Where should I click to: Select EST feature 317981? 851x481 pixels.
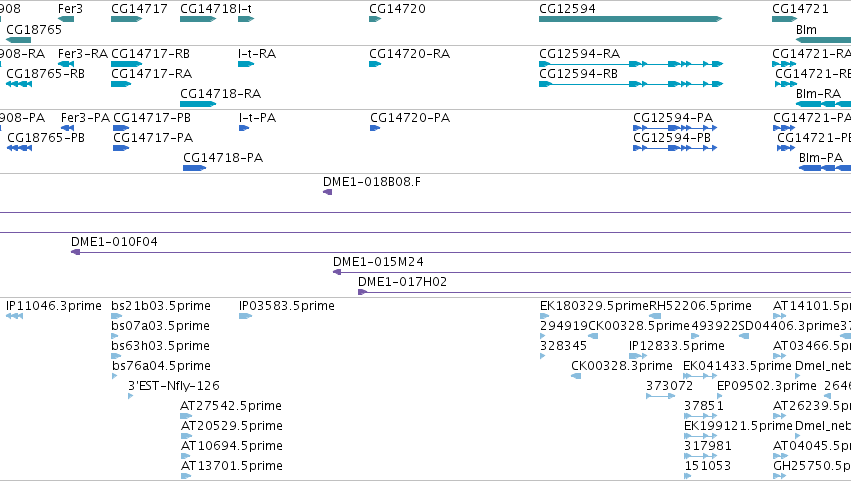[x=701, y=457]
